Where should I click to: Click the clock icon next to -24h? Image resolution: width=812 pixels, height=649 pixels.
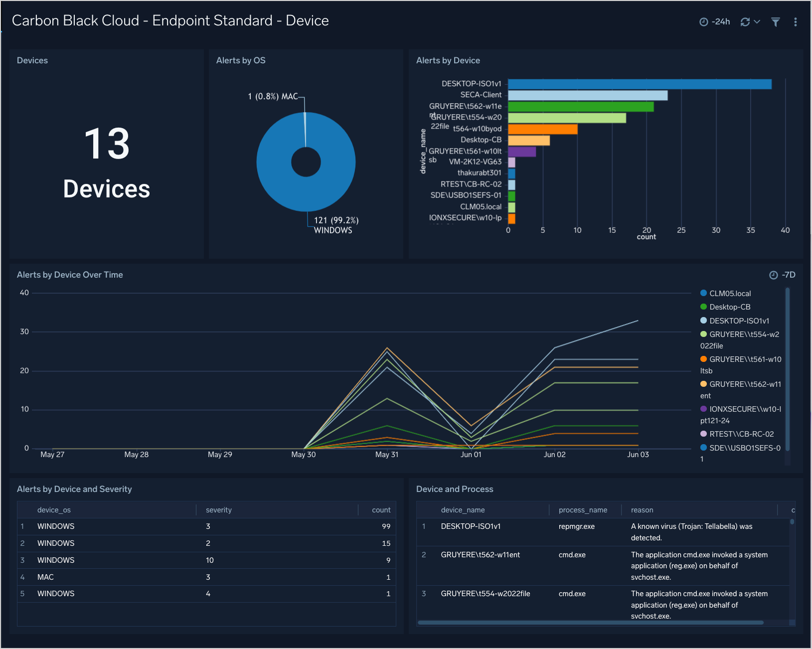click(x=703, y=21)
